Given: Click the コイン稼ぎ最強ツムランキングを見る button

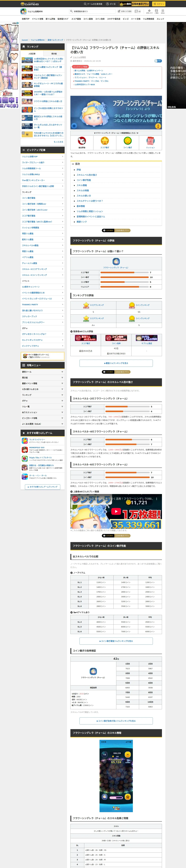Looking at the screenshot, I should pos(116,641).
